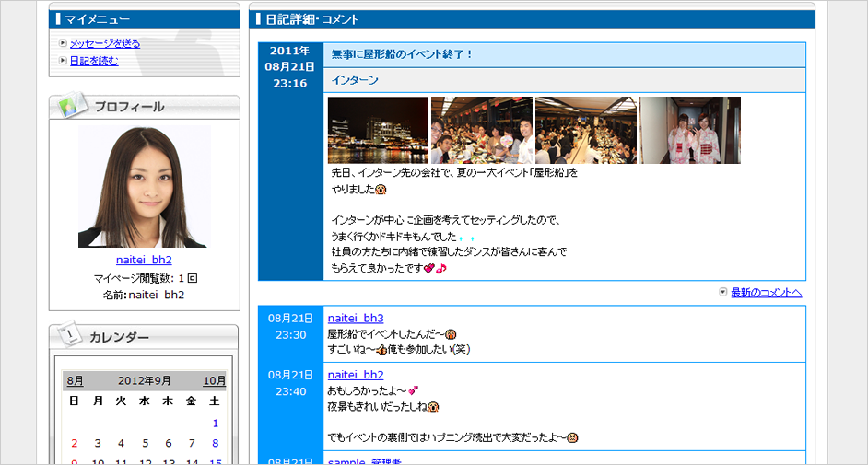Click the マイメニュー section header
The image size is (868, 465).
tap(145, 19)
